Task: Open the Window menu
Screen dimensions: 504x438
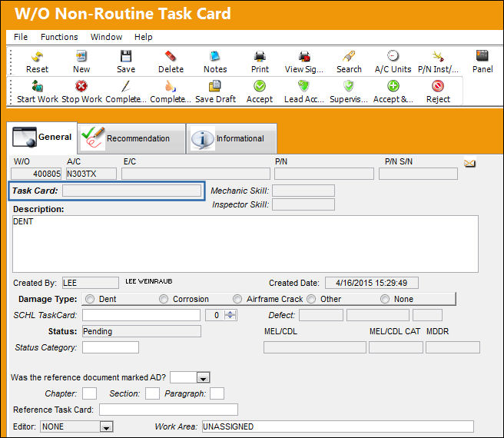Action: (106, 37)
